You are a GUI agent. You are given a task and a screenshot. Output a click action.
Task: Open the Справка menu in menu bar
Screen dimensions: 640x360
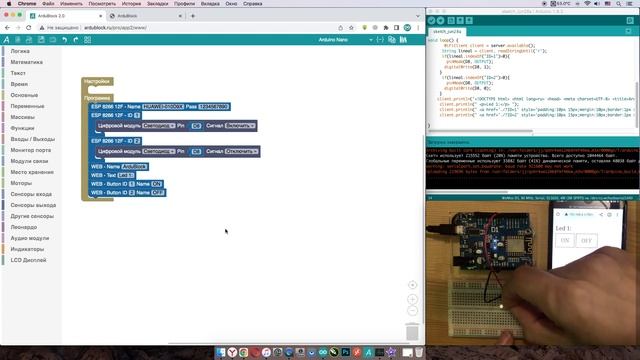(x=253, y=4)
